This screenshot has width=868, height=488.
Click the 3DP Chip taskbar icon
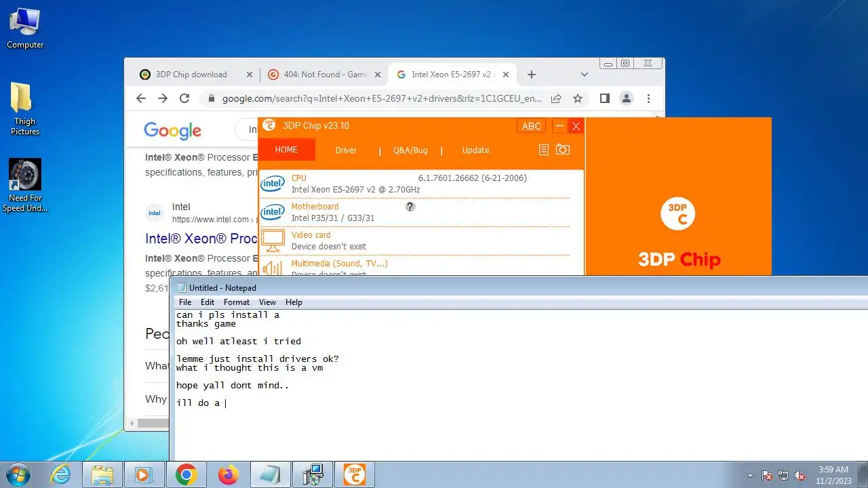point(355,474)
